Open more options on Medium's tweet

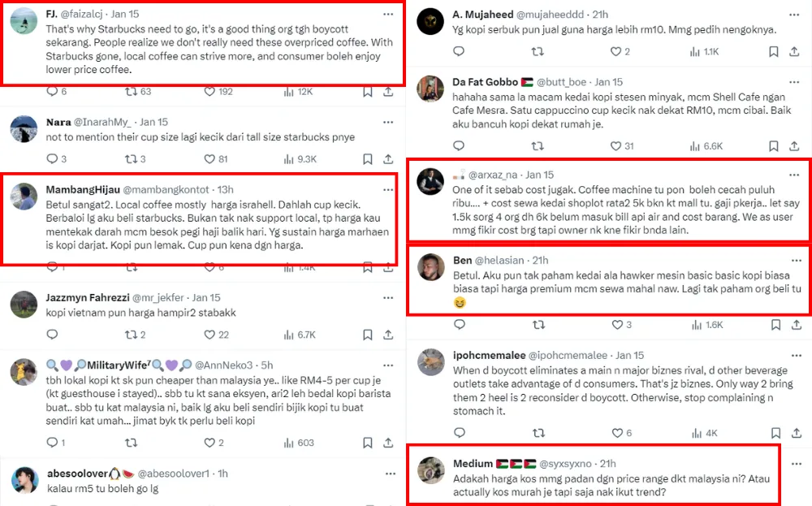[x=793, y=464]
